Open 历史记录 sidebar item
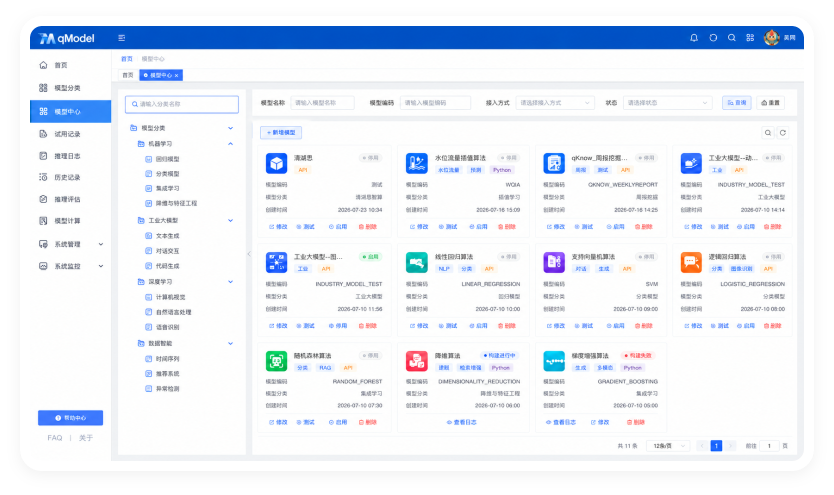The width and height of the screenshot is (834, 495). pos(70,177)
